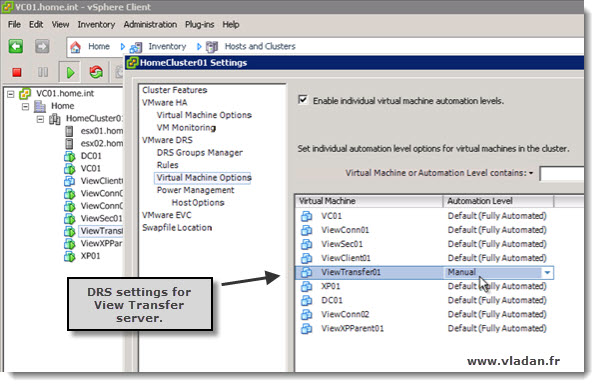
Task: Click the red Power Off stop button
Action: click(16, 72)
